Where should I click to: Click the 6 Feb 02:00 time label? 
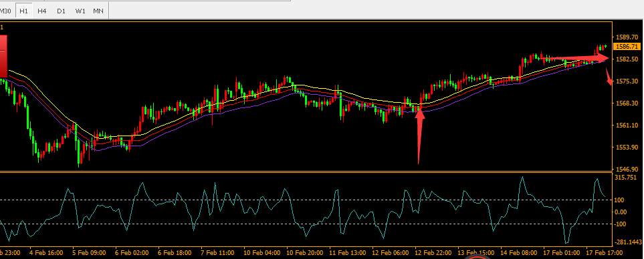coord(132,253)
